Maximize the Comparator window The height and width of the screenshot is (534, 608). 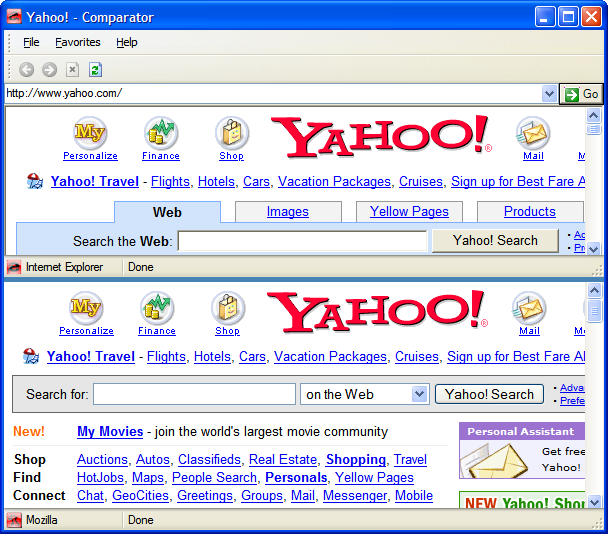568,17
